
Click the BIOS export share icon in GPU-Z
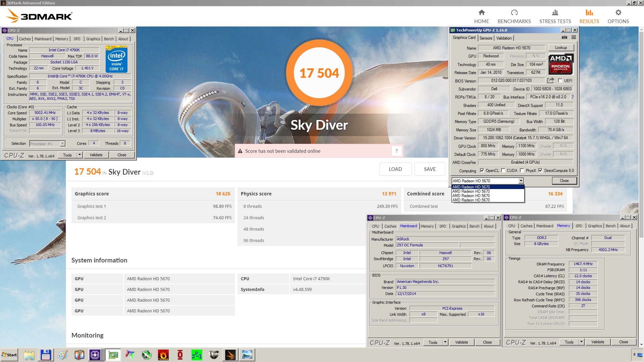pos(550,80)
